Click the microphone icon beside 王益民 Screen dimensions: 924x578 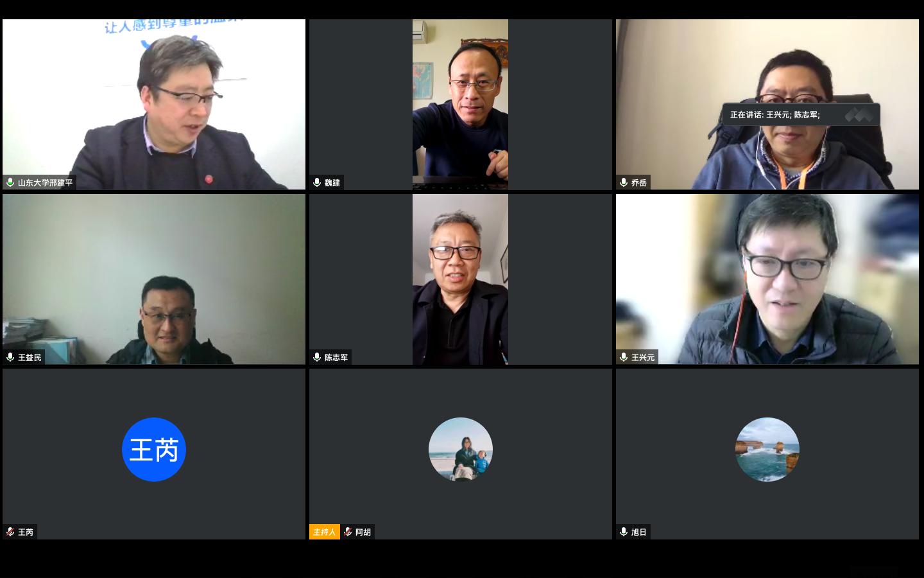[x=10, y=357]
